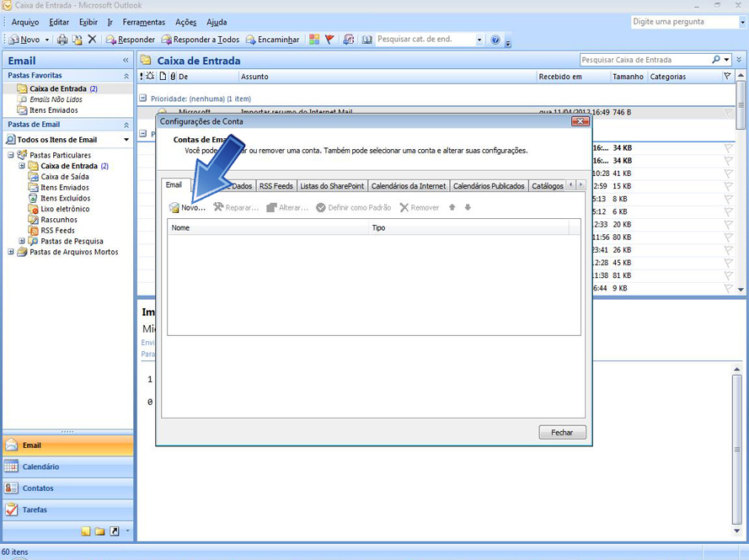
Task: Toggle flag on the 45 KB message row
Action: [728, 263]
